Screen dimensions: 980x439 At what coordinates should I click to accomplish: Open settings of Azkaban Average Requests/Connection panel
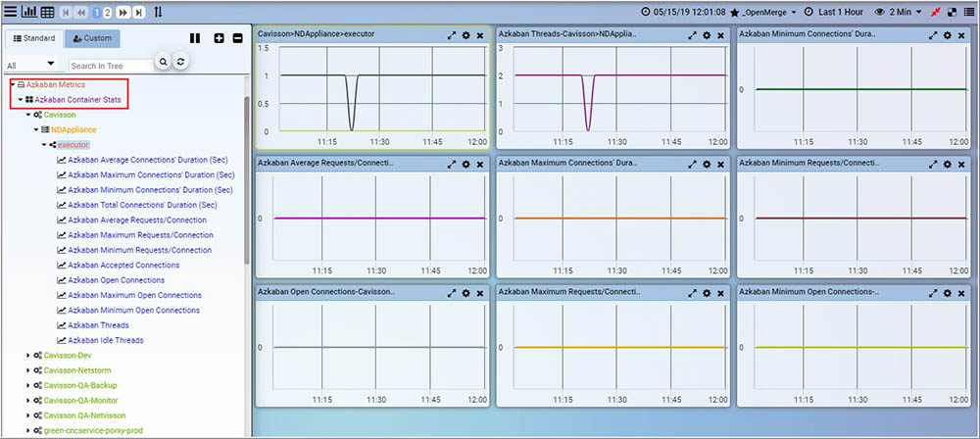pyautogui.click(x=465, y=165)
